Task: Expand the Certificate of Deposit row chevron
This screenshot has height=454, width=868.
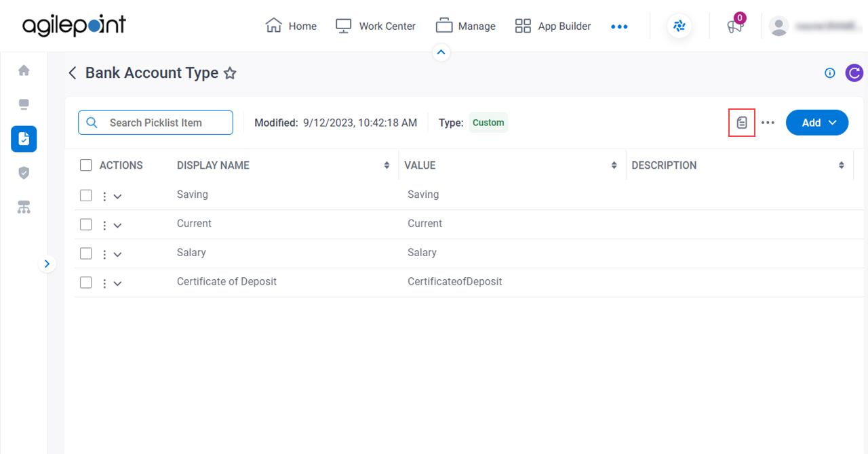Action: click(117, 284)
